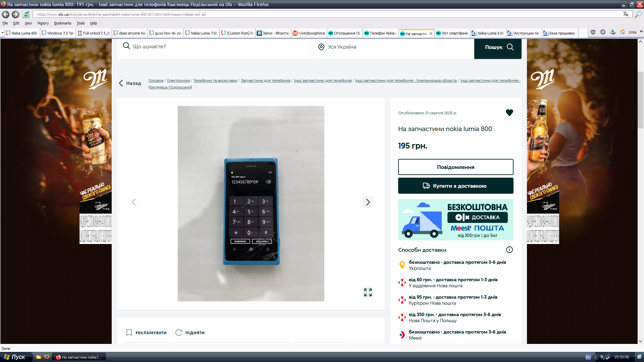
Task: Click the browser back arrow button
Action: (x=6, y=14)
